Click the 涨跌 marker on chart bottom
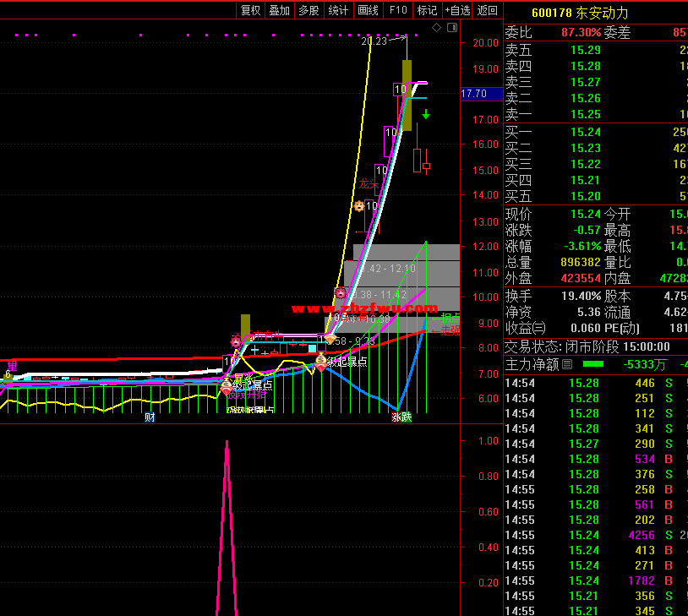Image resolution: width=688 pixels, height=616 pixels. [x=401, y=417]
